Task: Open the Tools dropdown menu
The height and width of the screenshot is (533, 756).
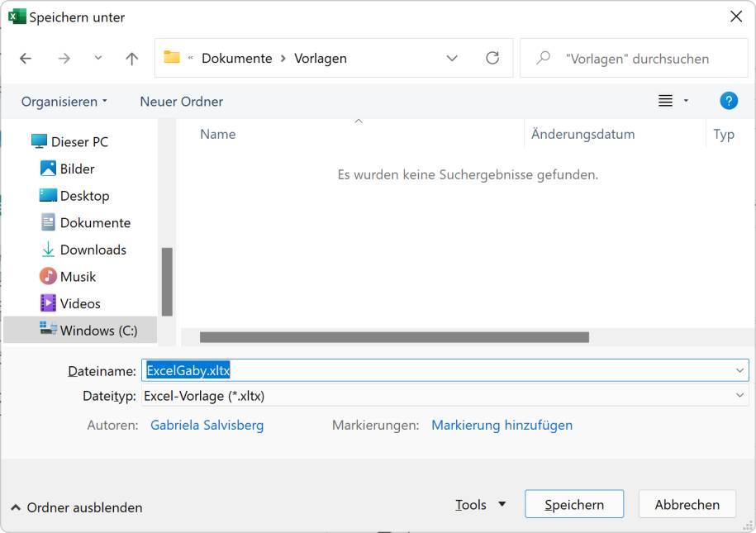Action: click(x=480, y=505)
